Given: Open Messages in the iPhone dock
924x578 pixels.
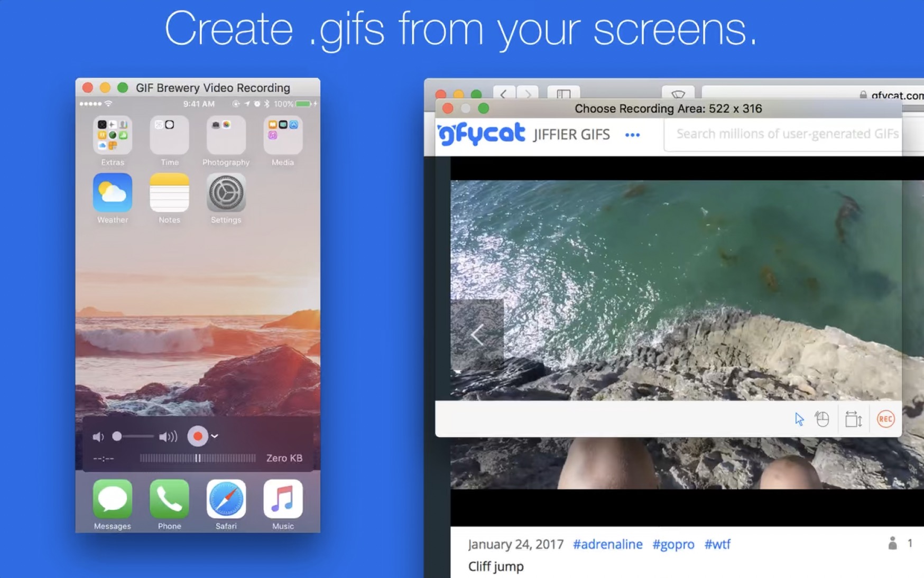Looking at the screenshot, I should click(113, 499).
